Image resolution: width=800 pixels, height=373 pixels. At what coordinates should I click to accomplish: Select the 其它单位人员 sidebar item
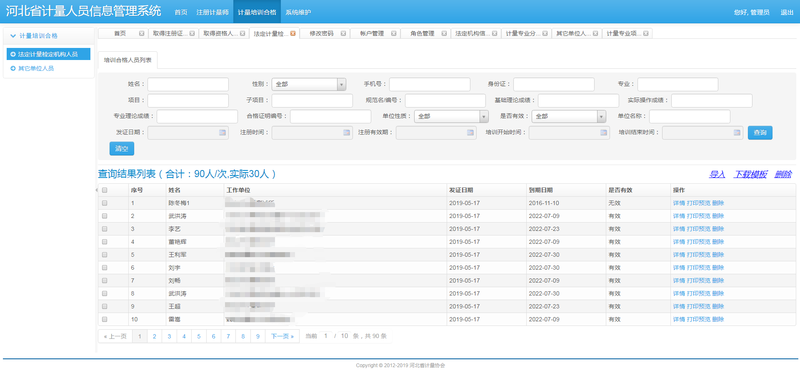tap(36, 68)
